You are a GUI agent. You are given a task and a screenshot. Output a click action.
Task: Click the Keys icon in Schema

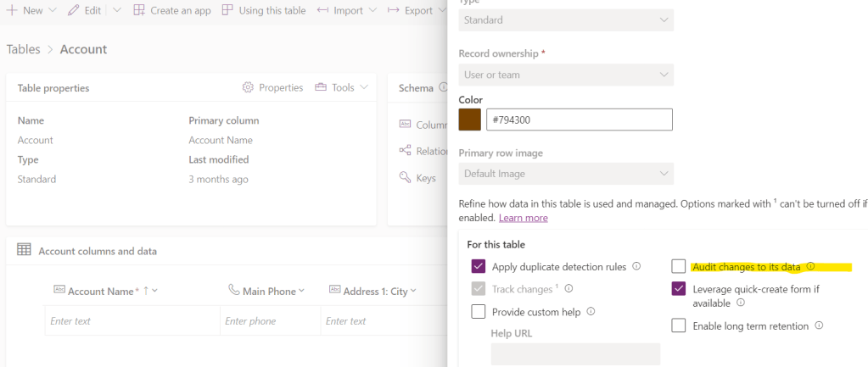click(405, 178)
